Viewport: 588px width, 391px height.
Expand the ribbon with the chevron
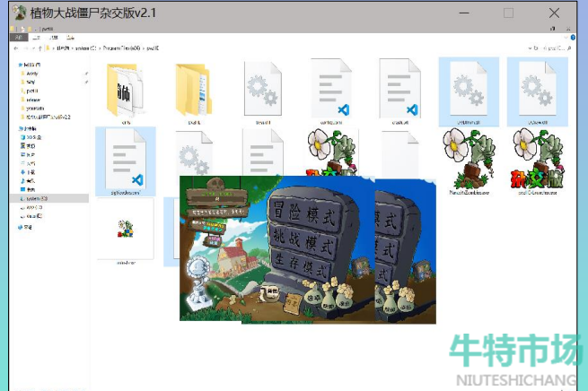click(566, 38)
